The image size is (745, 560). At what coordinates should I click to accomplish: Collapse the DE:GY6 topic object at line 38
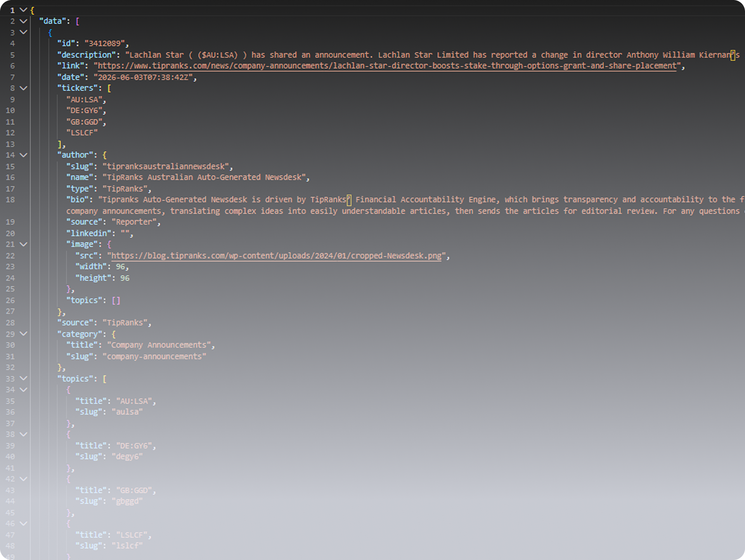23,434
